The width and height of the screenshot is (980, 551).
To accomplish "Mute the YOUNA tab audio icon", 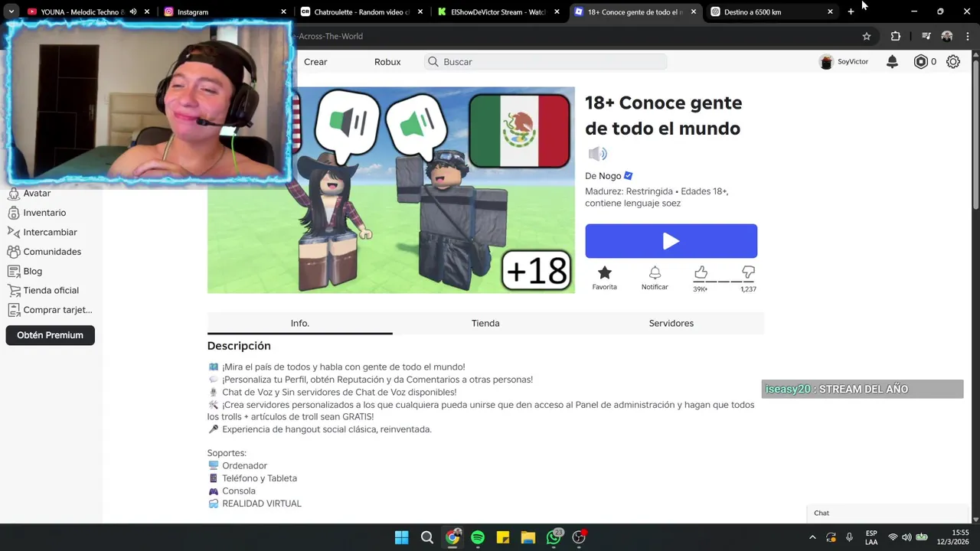I will [x=133, y=11].
